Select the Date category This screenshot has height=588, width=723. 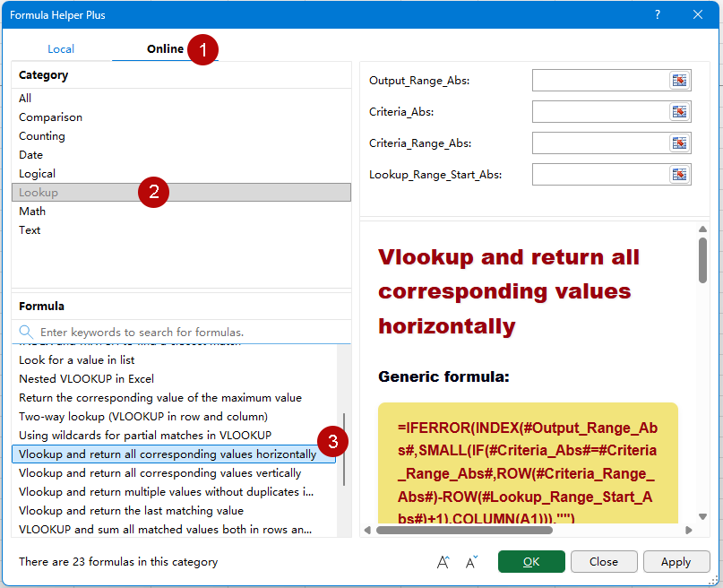tap(181, 155)
